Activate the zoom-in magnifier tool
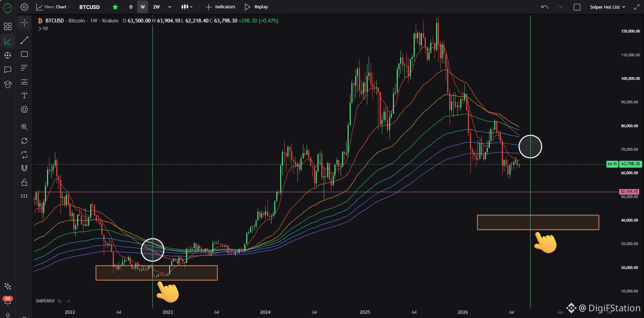644x318 pixels. click(24, 127)
